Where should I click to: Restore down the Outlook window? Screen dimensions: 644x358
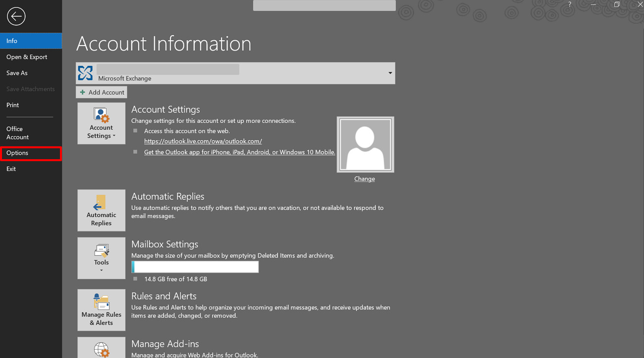click(617, 4)
